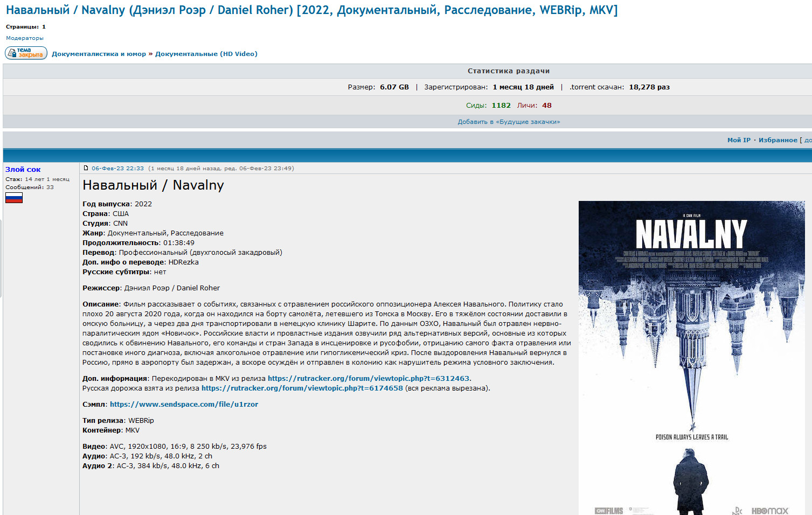Screen dimensions: 812x515
Task: Open the profile of user Злой сок
Action: tap(23, 169)
